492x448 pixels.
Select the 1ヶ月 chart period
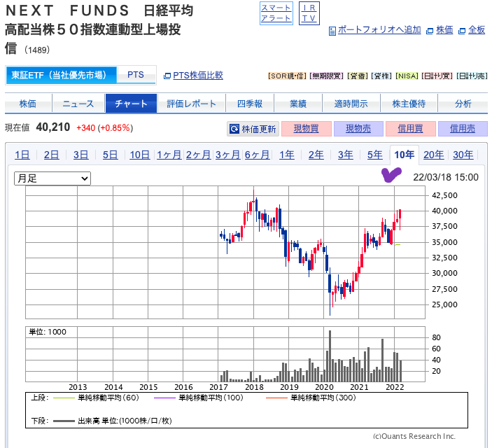(x=169, y=155)
